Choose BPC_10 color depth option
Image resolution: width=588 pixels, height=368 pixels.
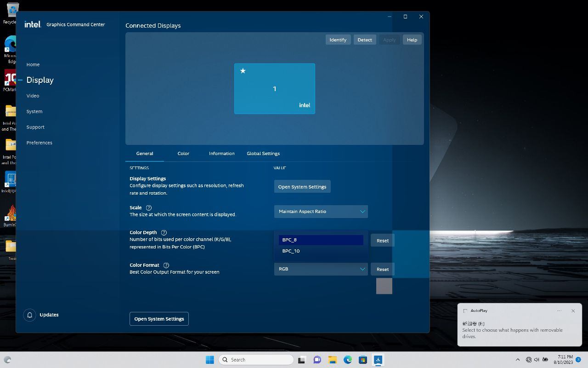click(321, 251)
